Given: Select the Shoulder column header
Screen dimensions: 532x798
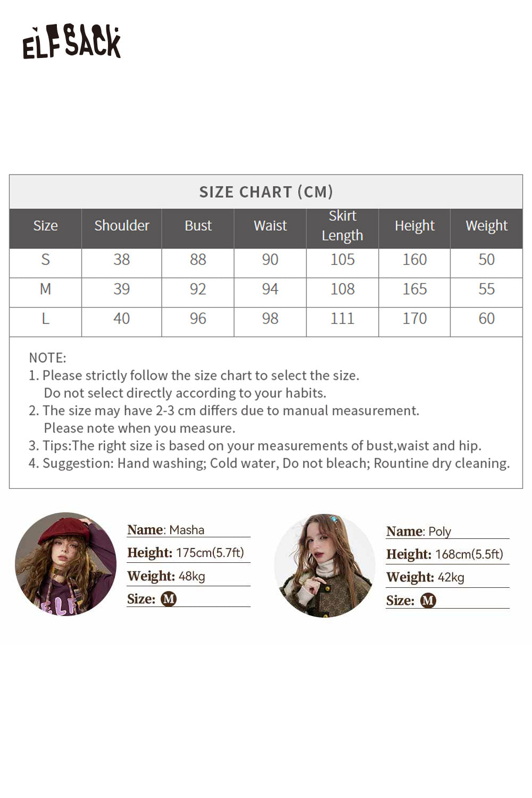Looking at the screenshot, I should click(122, 226).
